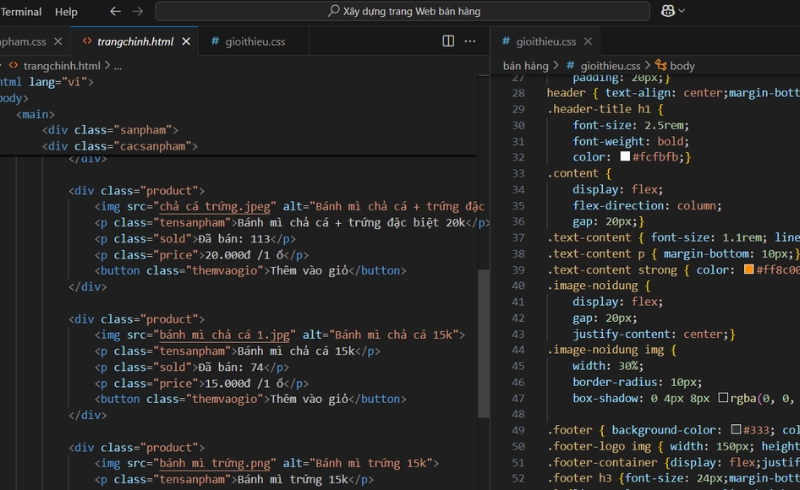Screen dimensions: 800x490
Task: Close gioithieu.css tab in right editor
Action: pyautogui.click(x=588, y=41)
